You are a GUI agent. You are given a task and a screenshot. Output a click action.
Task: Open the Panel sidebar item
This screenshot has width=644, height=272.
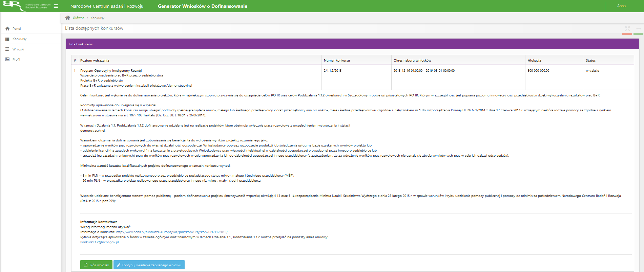click(31, 29)
